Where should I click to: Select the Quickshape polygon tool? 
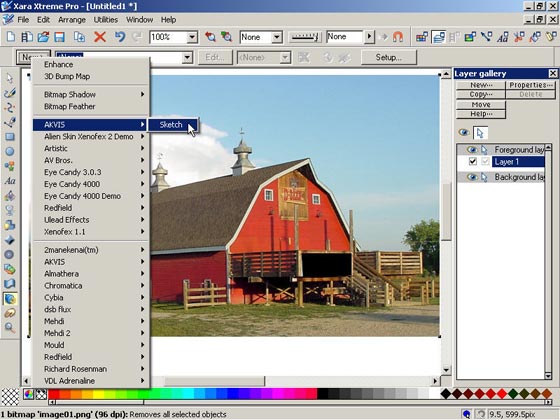pyautogui.click(x=10, y=166)
